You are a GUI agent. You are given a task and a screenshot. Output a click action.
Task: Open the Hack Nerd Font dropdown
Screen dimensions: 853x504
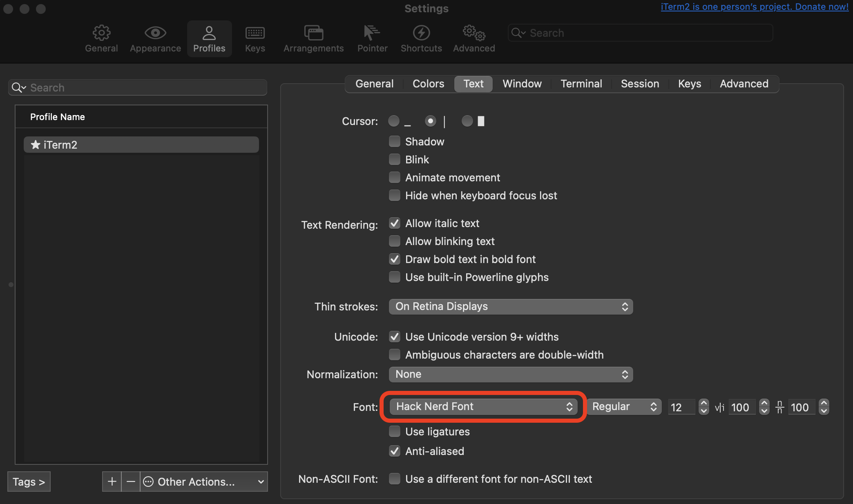[x=483, y=407]
